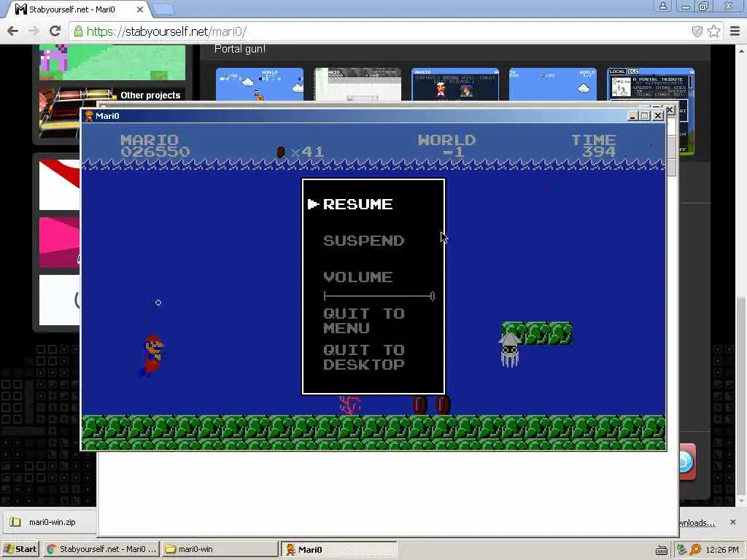747x560 pixels.
Task: Minimize the Mari0 game window
Action: click(632, 116)
